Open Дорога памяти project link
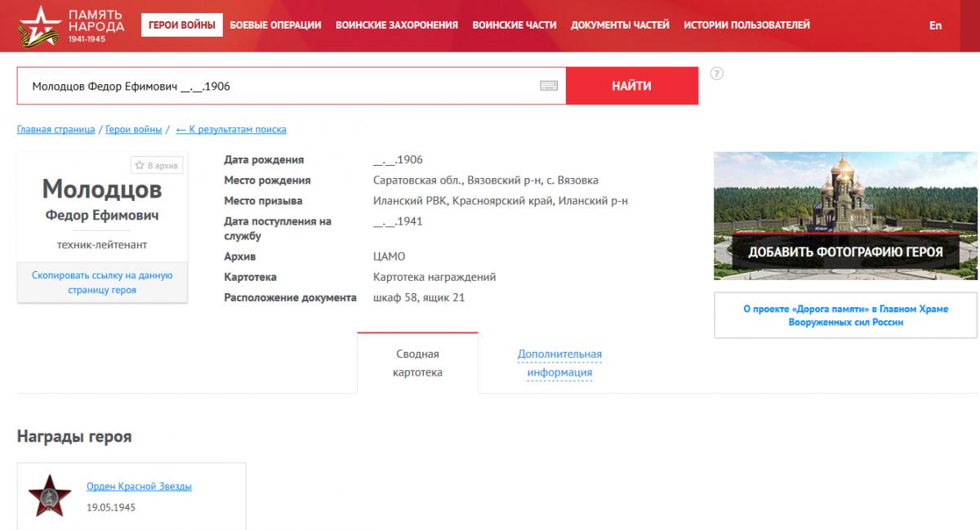This screenshot has width=980, height=530. (x=845, y=315)
